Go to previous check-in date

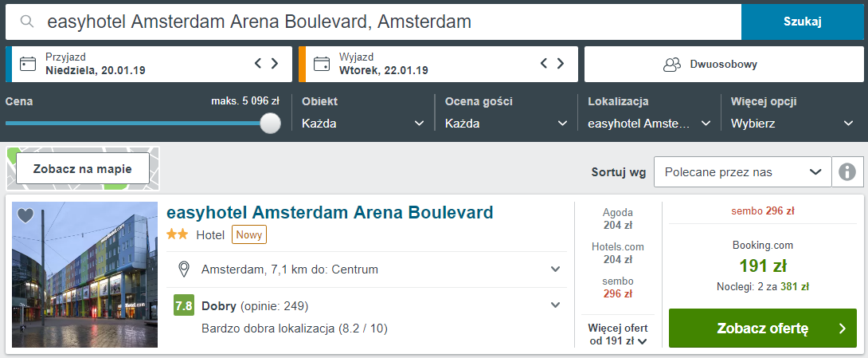pyautogui.click(x=258, y=64)
